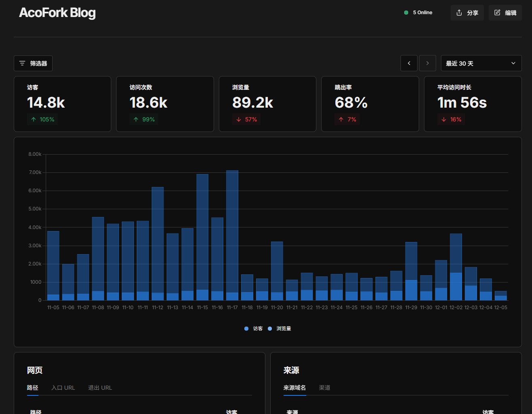Switch to 退出 URL tab
This screenshot has height=414, width=532.
click(x=100, y=388)
